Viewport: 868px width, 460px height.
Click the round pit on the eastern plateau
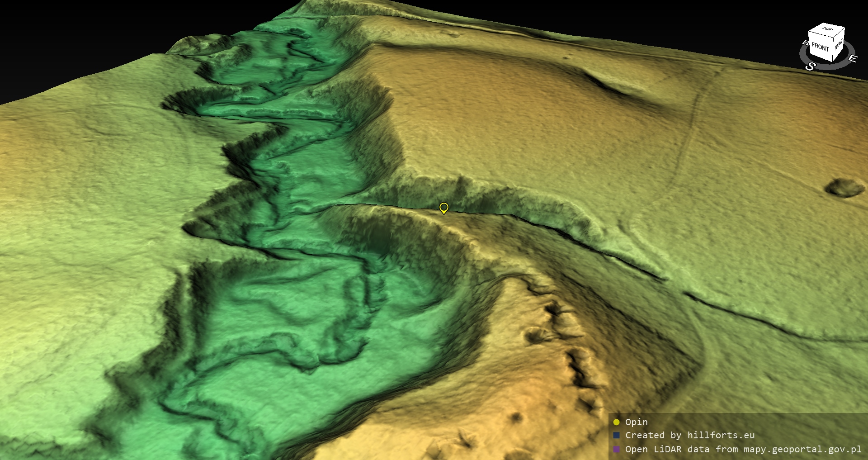(x=844, y=187)
